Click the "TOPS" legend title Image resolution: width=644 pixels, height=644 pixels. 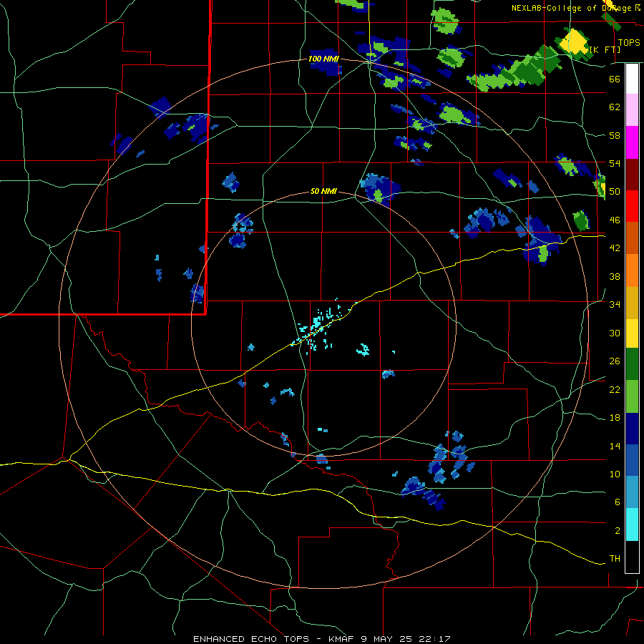(x=629, y=43)
